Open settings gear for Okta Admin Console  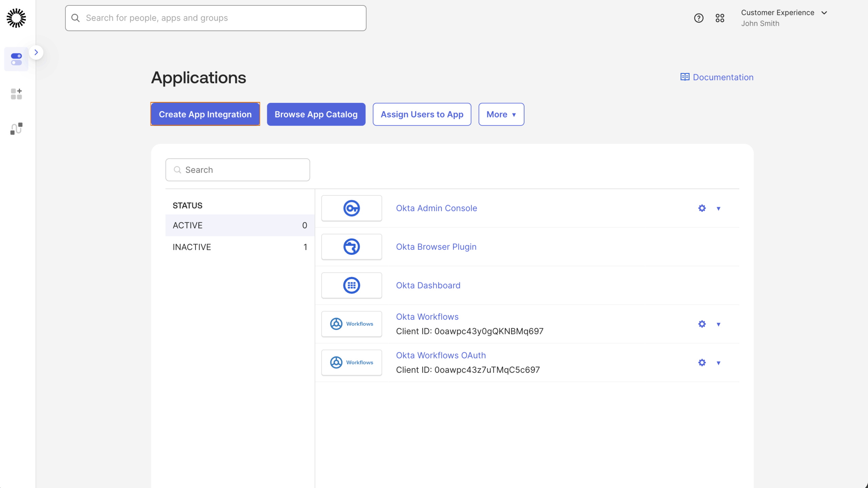pos(702,208)
